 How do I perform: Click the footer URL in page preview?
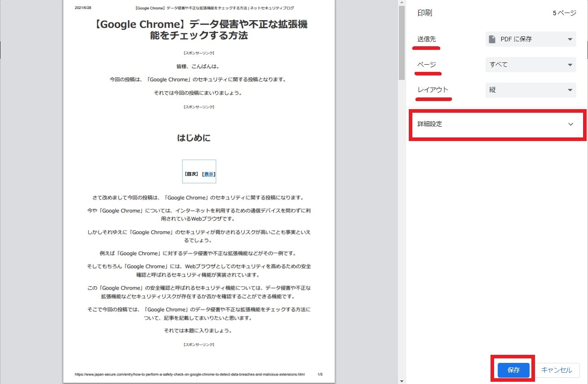(x=190, y=374)
